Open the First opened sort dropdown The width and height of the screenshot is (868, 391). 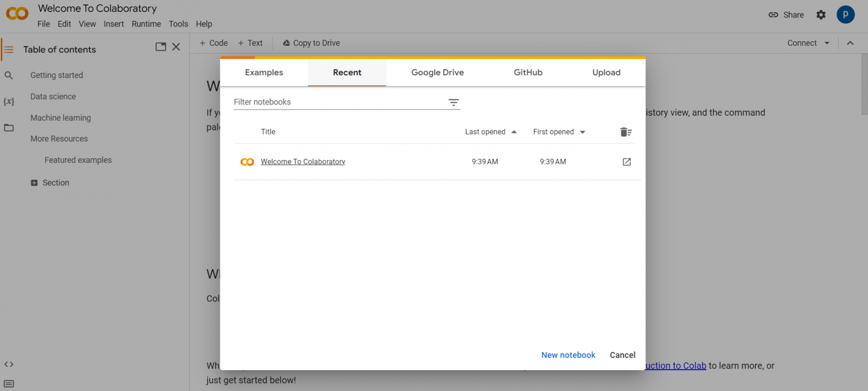[582, 131]
